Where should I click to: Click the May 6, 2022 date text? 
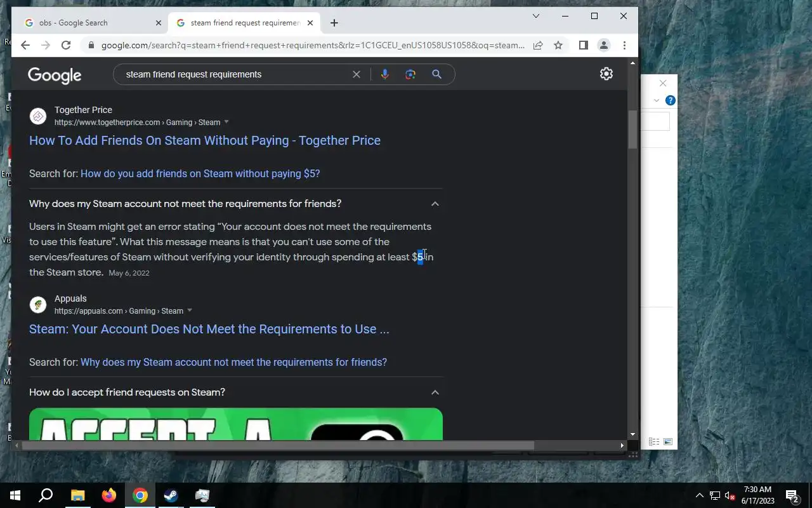(x=129, y=273)
